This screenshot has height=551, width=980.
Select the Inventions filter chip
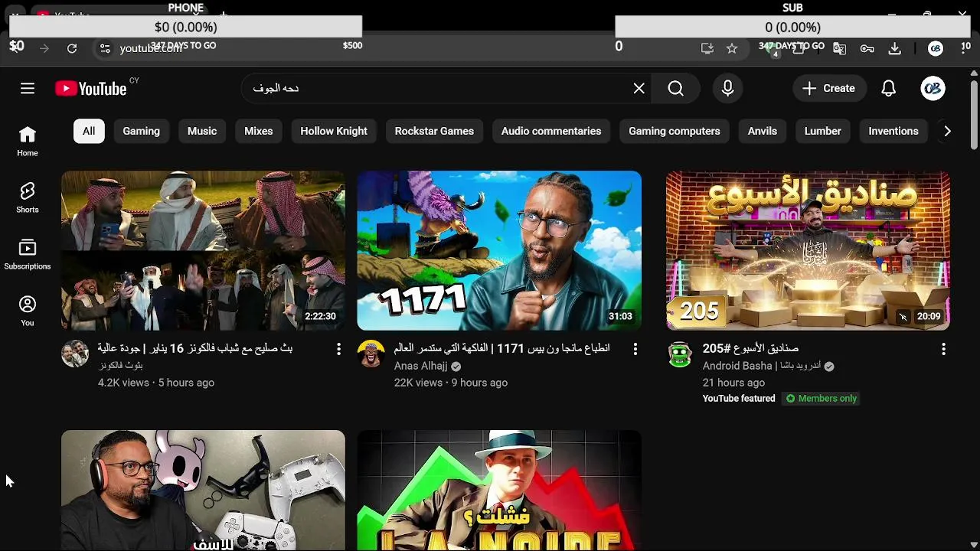[893, 131]
